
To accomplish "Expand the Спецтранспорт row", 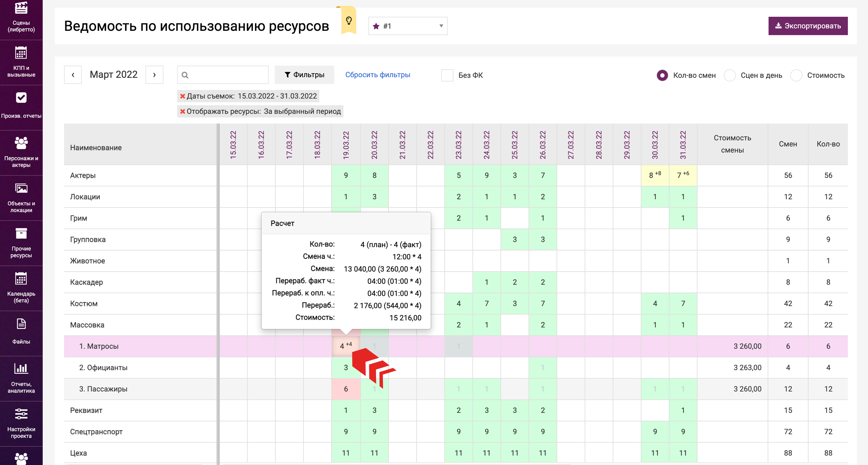I will click(96, 432).
